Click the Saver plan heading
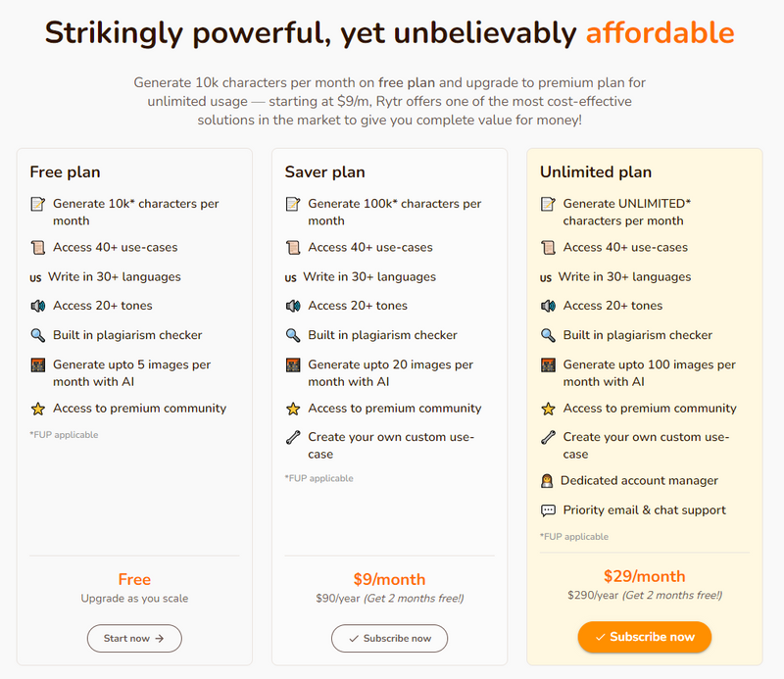This screenshot has width=784, height=679. 324,171
